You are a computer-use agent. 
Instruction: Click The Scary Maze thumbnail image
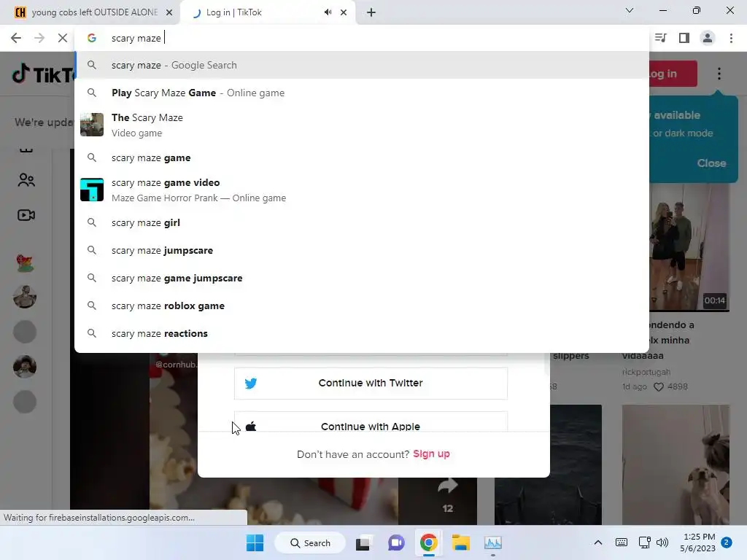pos(92,125)
